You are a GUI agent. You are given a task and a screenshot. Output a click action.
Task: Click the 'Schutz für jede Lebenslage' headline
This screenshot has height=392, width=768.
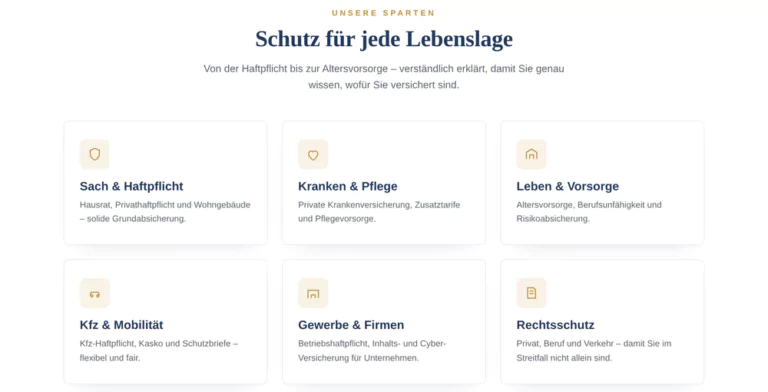pyautogui.click(x=384, y=39)
